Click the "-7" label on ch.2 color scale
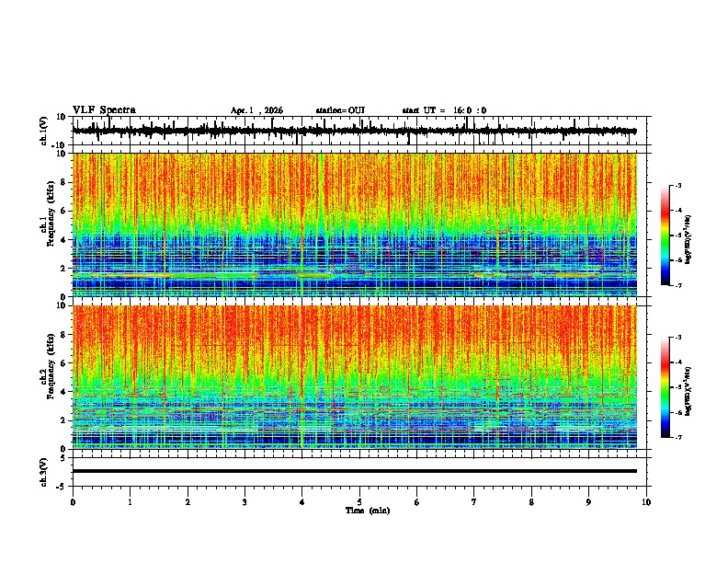Screen dimensions: 728x563 coord(677,437)
